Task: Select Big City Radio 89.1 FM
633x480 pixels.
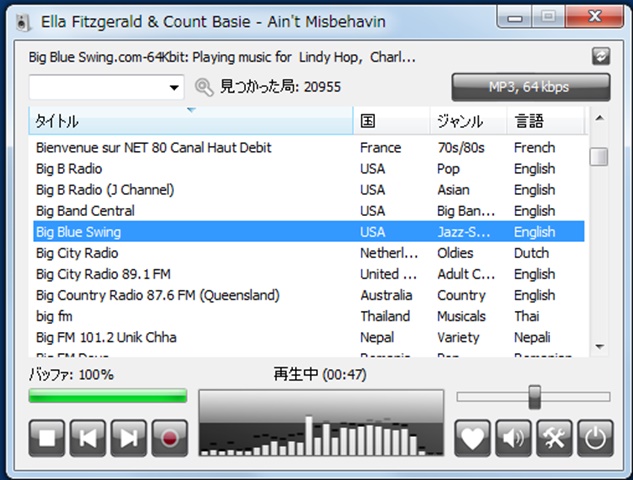Action: point(309,274)
